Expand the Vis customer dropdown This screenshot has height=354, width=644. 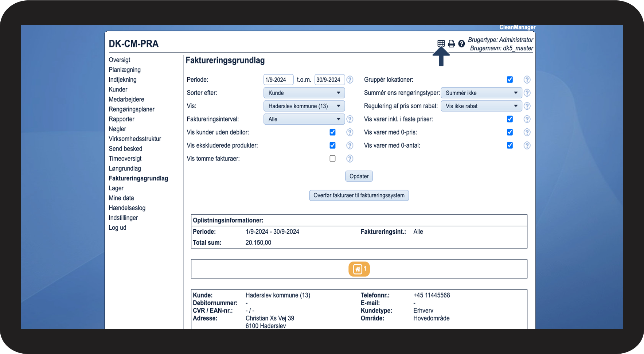point(304,106)
